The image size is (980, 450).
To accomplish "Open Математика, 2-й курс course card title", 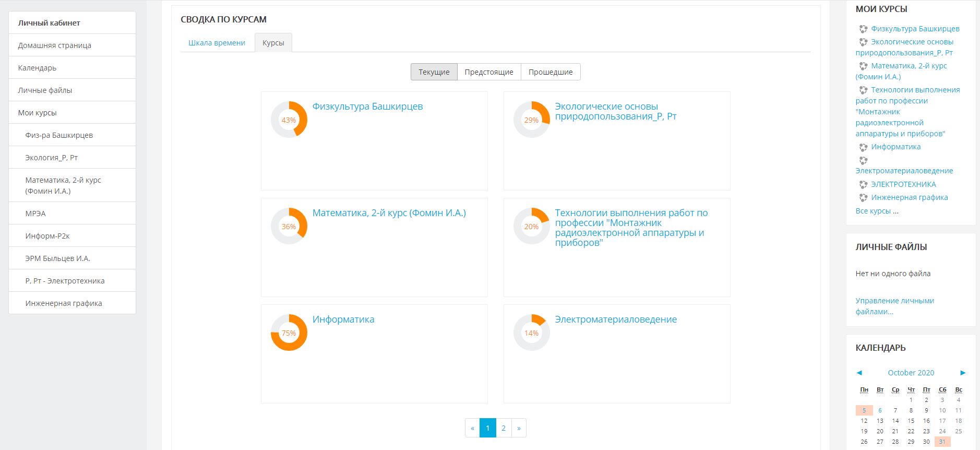I will pos(389,213).
